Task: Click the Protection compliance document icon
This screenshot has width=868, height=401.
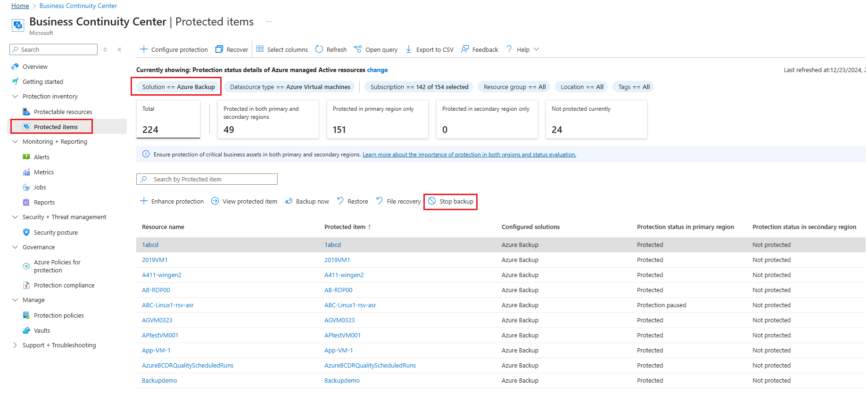Action: (x=26, y=286)
